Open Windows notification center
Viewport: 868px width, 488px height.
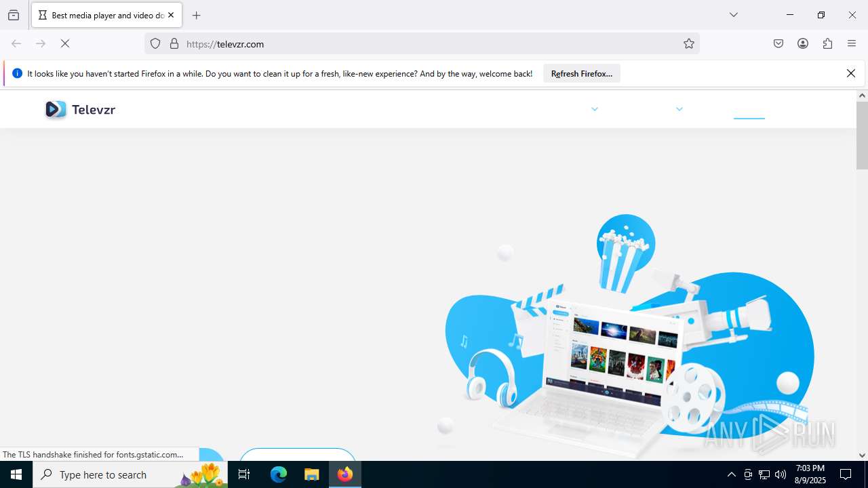point(846,474)
